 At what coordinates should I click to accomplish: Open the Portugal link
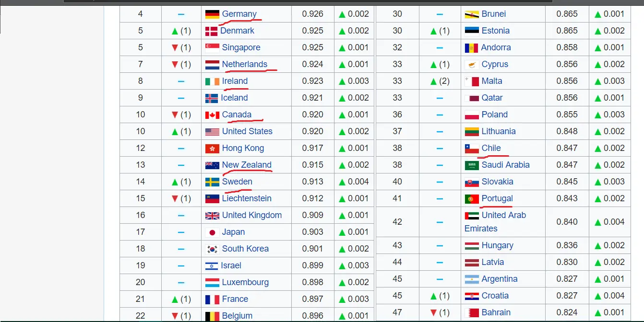[x=497, y=198]
